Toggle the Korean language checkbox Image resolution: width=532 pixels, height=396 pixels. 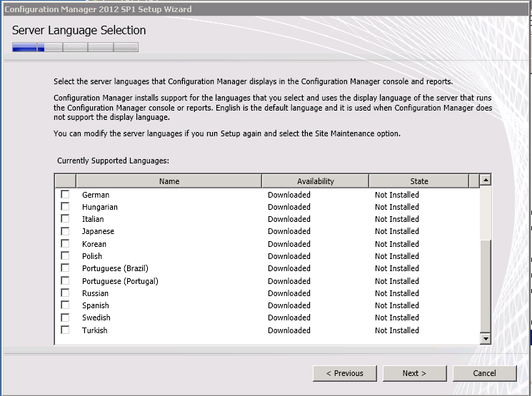(x=66, y=244)
